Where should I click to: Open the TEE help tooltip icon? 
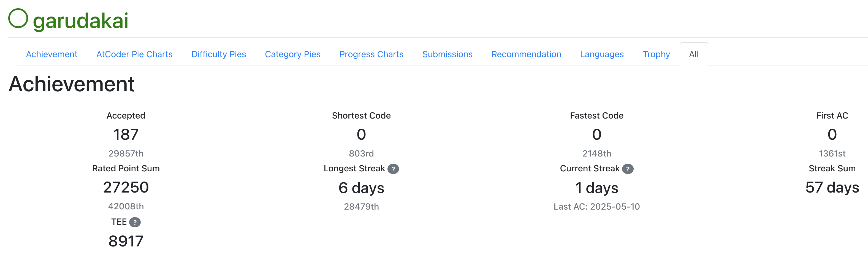pyautogui.click(x=135, y=222)
